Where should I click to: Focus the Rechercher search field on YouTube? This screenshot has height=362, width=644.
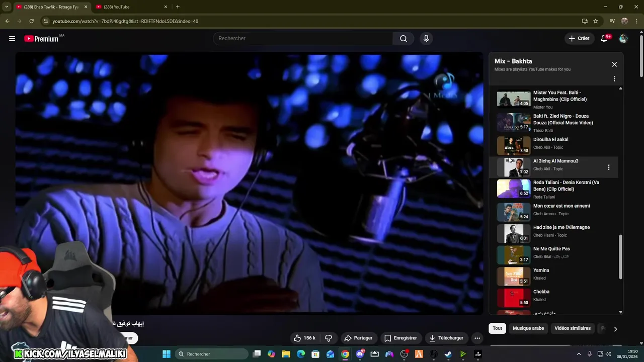303,39
